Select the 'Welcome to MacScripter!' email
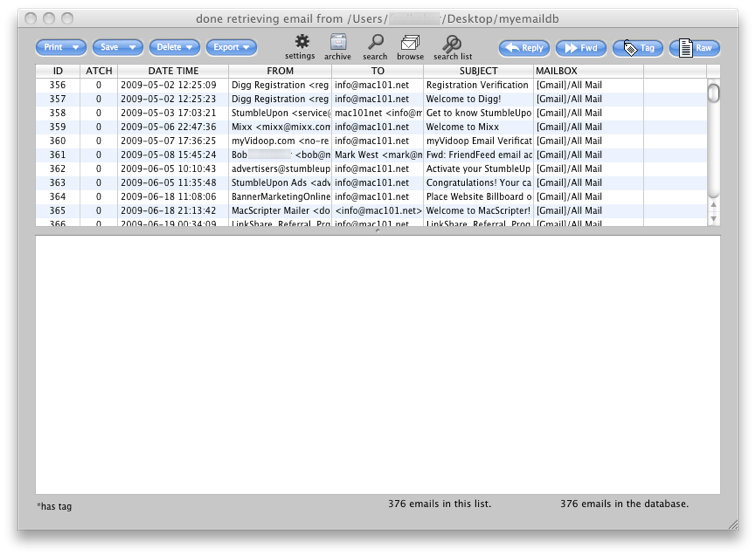The height and width of the screenshot is (556, 756). coord(371,211)
